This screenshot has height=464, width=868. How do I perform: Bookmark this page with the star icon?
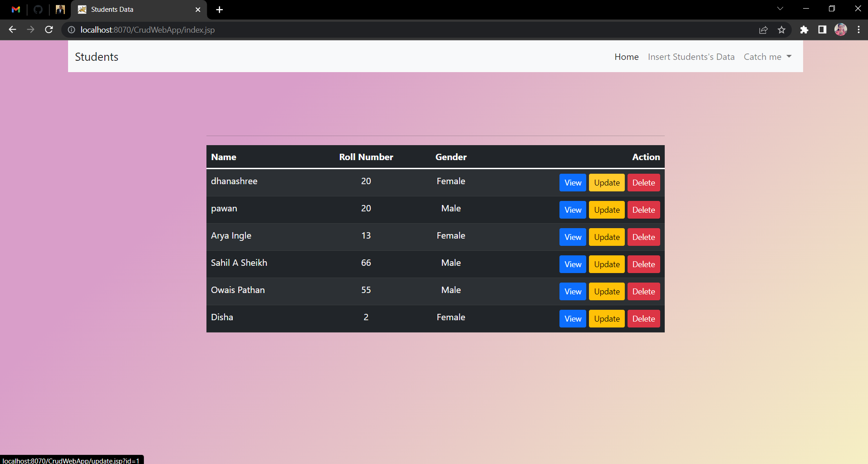point(781,30)
